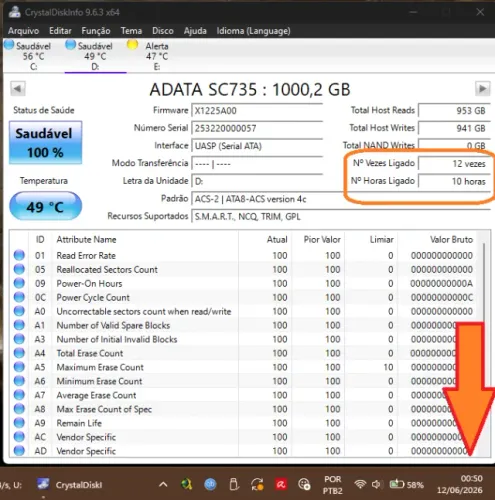
Task: Click the USB safely remove tray icon
Action: point(234,484)
